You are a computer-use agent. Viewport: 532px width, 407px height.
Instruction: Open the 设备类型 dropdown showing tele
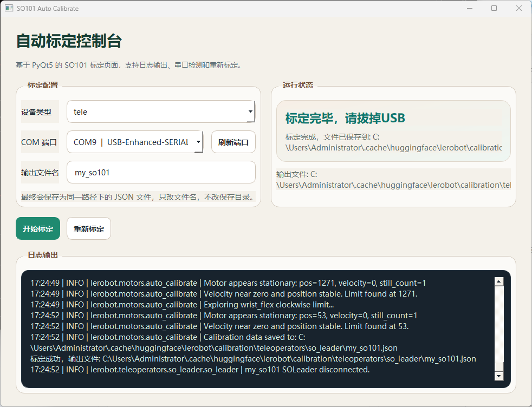point(161,111)
